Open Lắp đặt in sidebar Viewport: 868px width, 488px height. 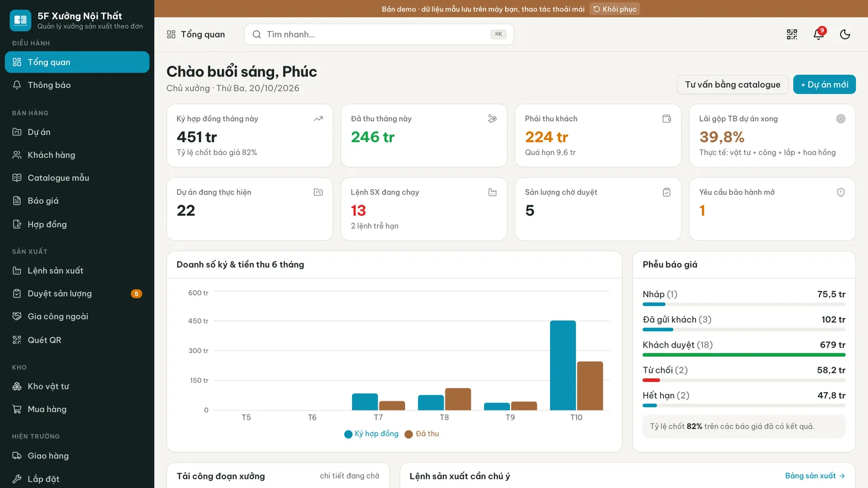(77, 479)
